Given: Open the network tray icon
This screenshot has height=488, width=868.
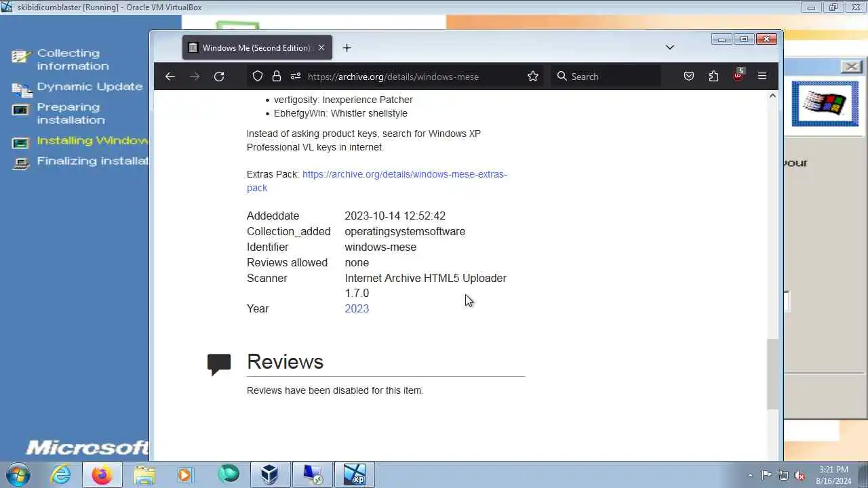Looking at the screenshot, I should (x=783, y=475).
